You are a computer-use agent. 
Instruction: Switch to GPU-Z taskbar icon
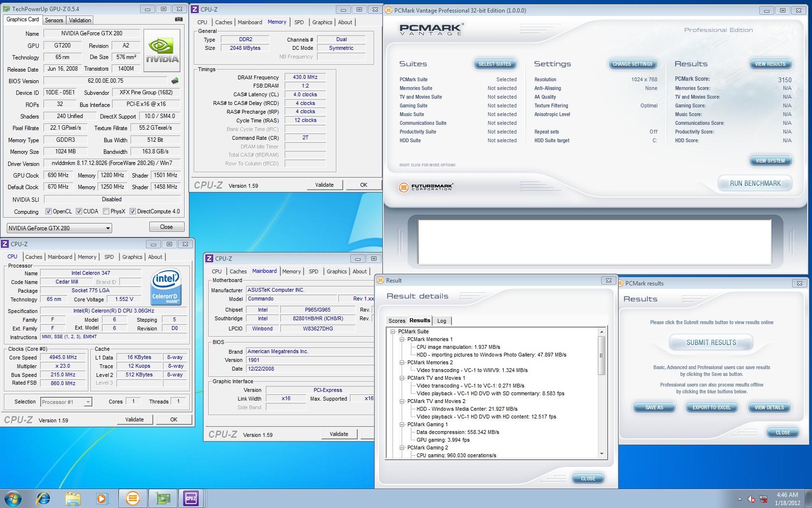[162, 498]
